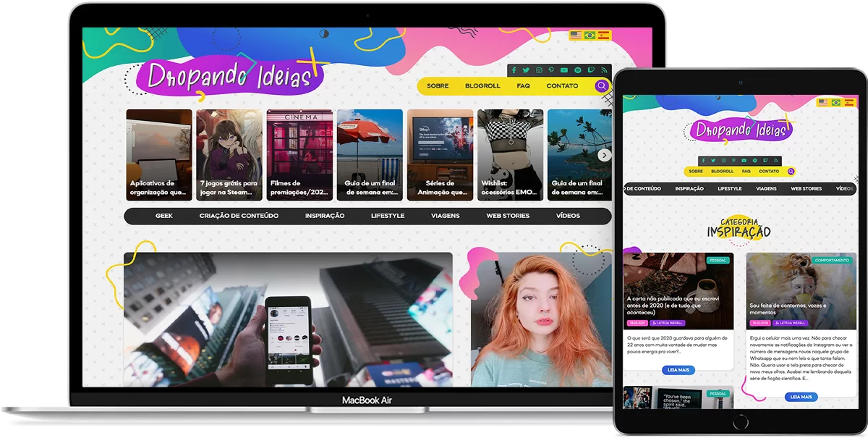Select CRIAÇÃO DE CONTEÚDO category on the laptop
Screen dimensions: 868x441
[x=239, y=216]
